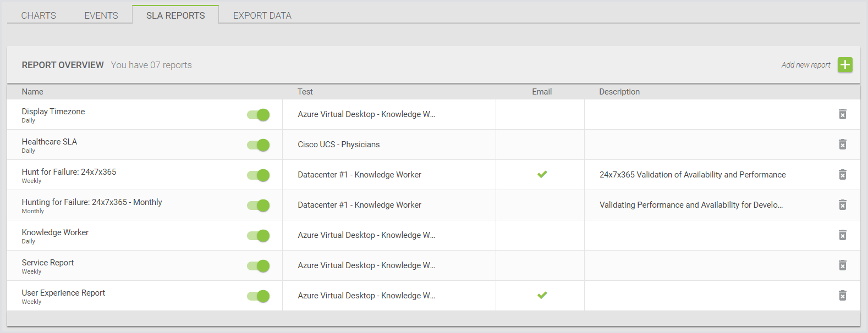Click email checkmark for User Experience Report
This screenshot has height=333, width=868.
tap(542, 295)
